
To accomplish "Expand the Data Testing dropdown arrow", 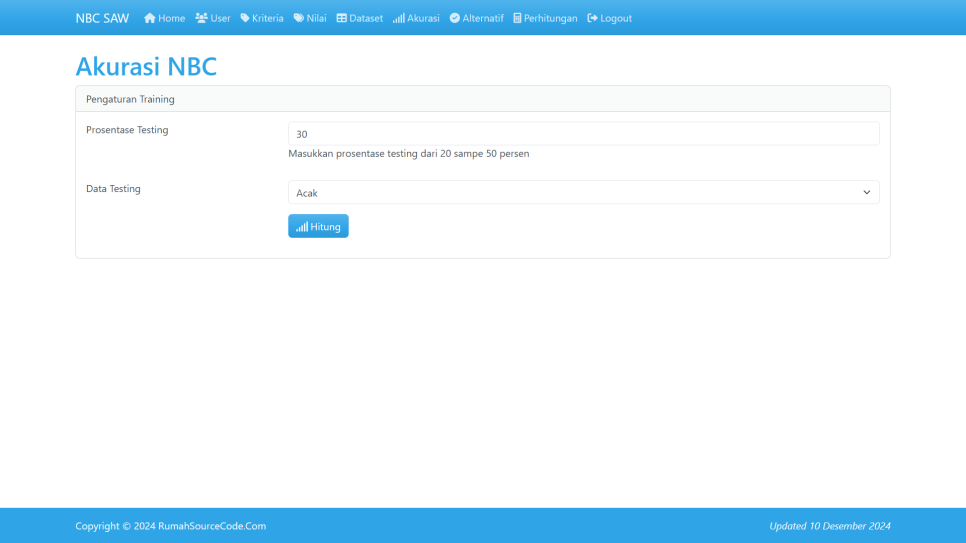I will pyautogui.click(x=866, y=193).
